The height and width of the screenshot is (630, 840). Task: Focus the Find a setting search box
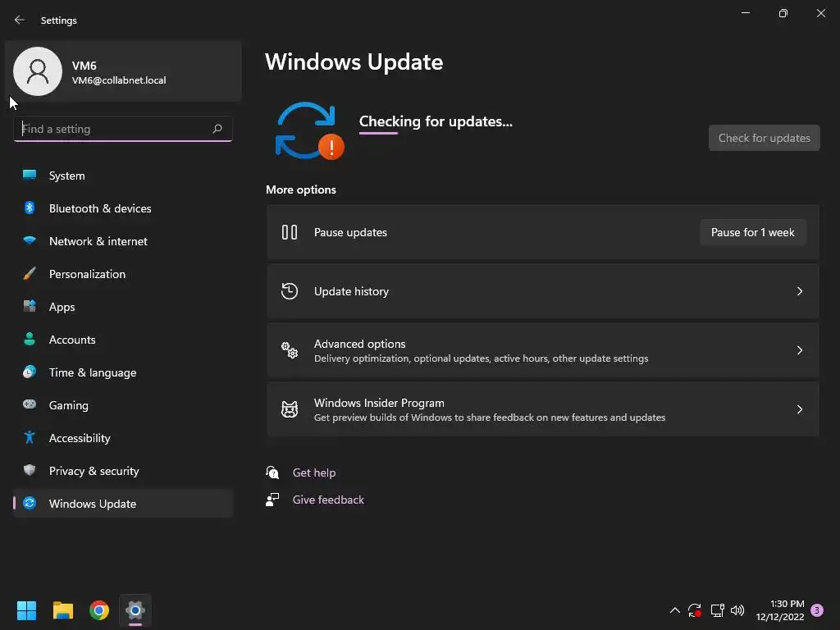pos(123,129)
